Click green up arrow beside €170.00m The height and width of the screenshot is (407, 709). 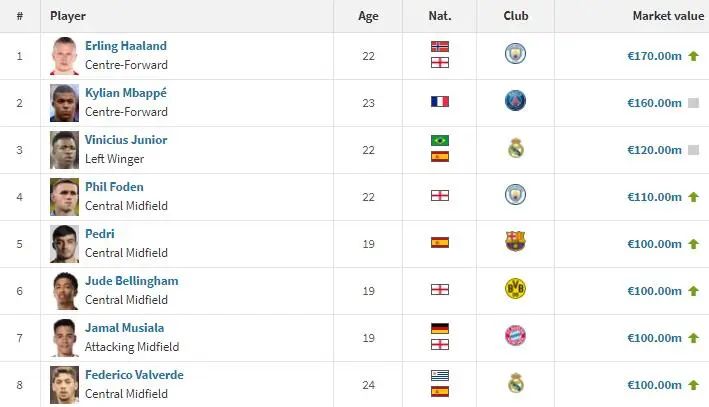coord(693,56)
